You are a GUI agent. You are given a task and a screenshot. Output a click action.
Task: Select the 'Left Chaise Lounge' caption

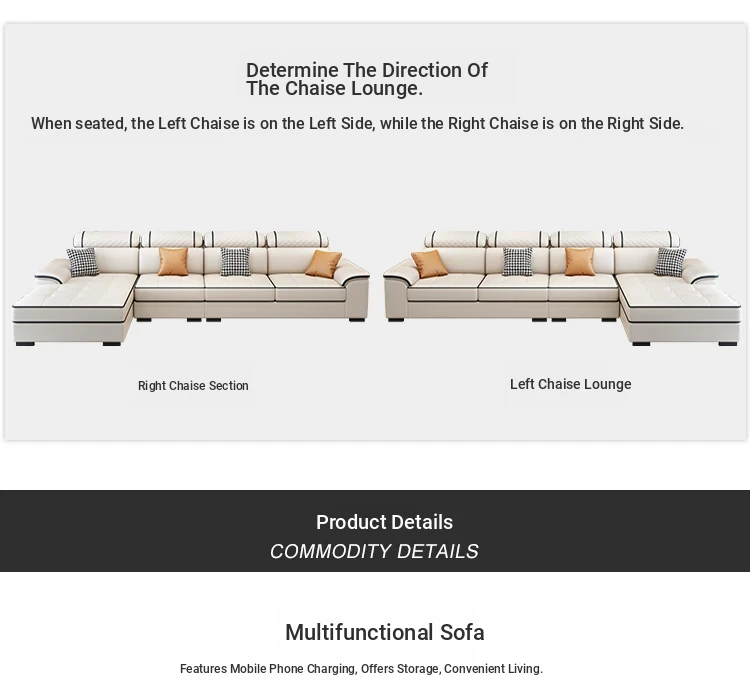pos(570,384)
